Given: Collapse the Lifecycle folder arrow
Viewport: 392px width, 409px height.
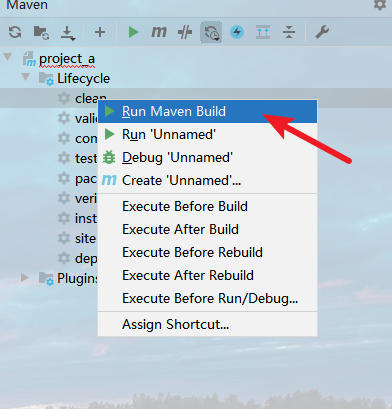Looking at the screenshot, I should point(25,77).
